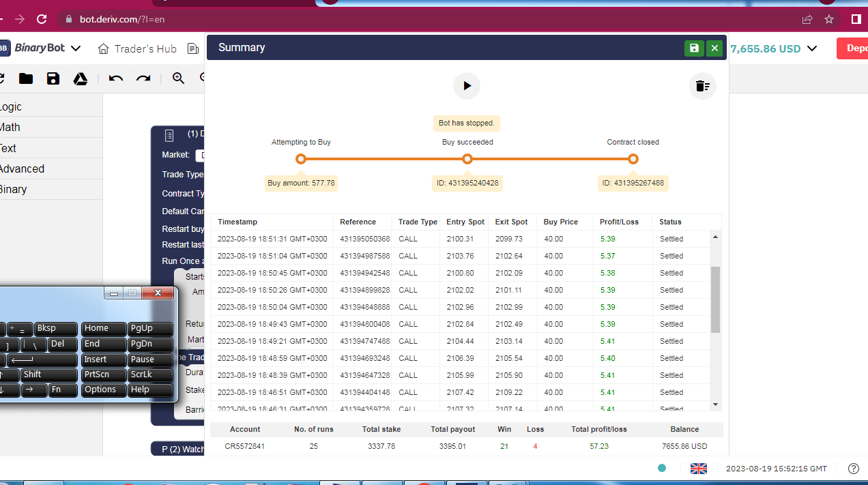
Task: Select the Math block category
Action: (x=51, y=128)
